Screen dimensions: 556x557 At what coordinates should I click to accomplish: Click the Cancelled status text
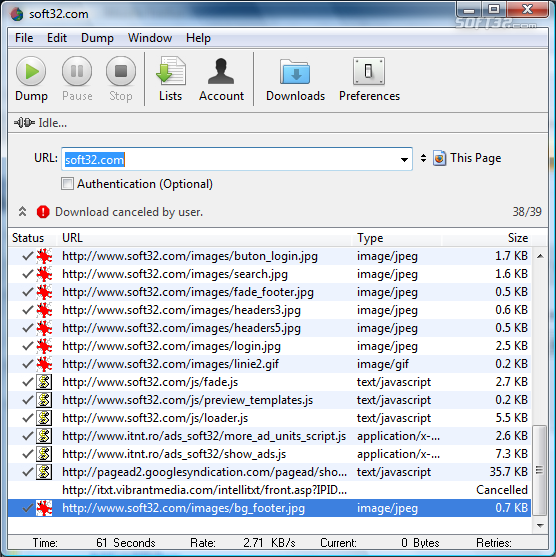tap(502, 490)
